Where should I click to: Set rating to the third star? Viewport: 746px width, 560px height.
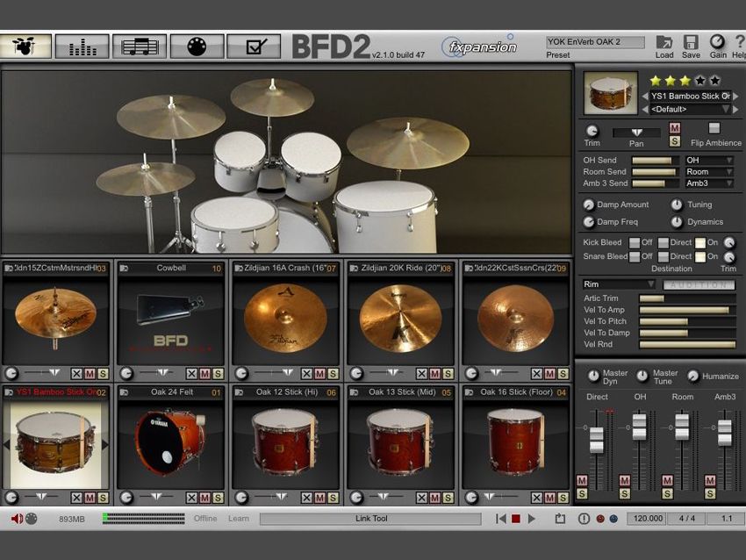point(685,81)
